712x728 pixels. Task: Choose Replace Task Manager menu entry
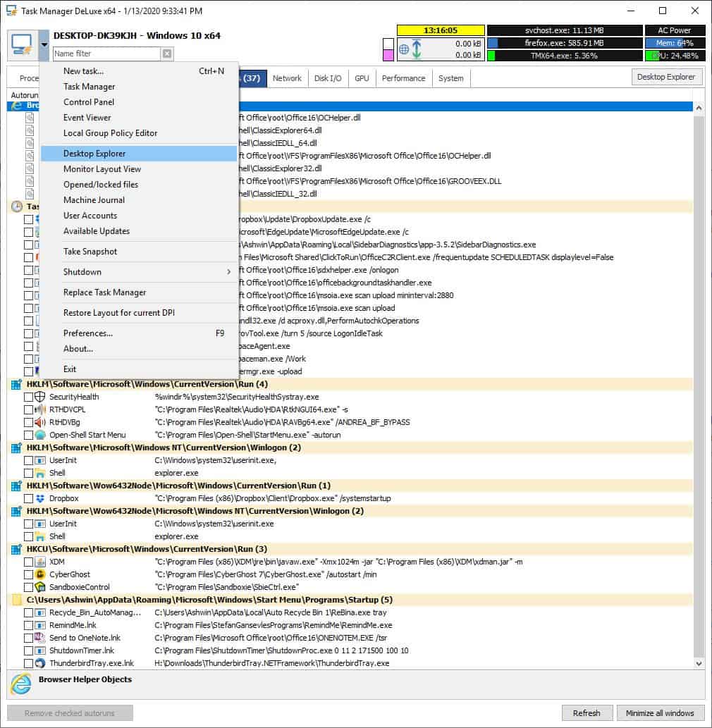pyautogui.click(x=139, y=292)
